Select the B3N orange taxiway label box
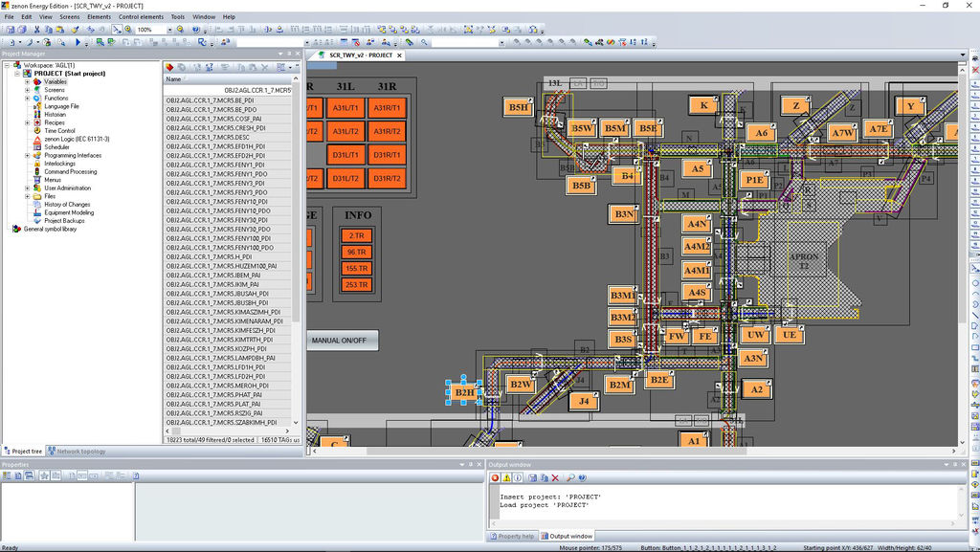Image resolution: width=980 pixels, height=552 pixels. pos(624,215)
